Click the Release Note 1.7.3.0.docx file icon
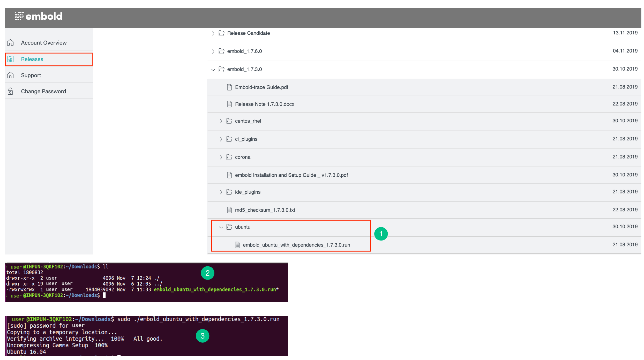This screenshot has width=644, height=360. 229,104
